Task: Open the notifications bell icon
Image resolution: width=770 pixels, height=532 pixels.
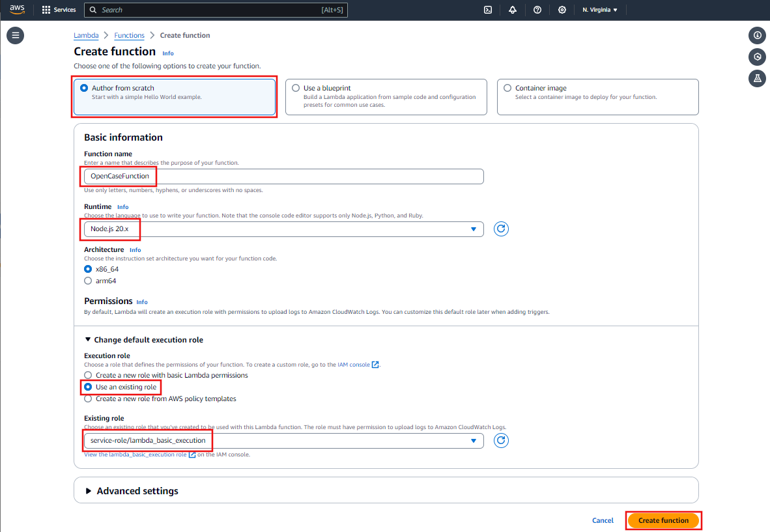Action: 513,10
